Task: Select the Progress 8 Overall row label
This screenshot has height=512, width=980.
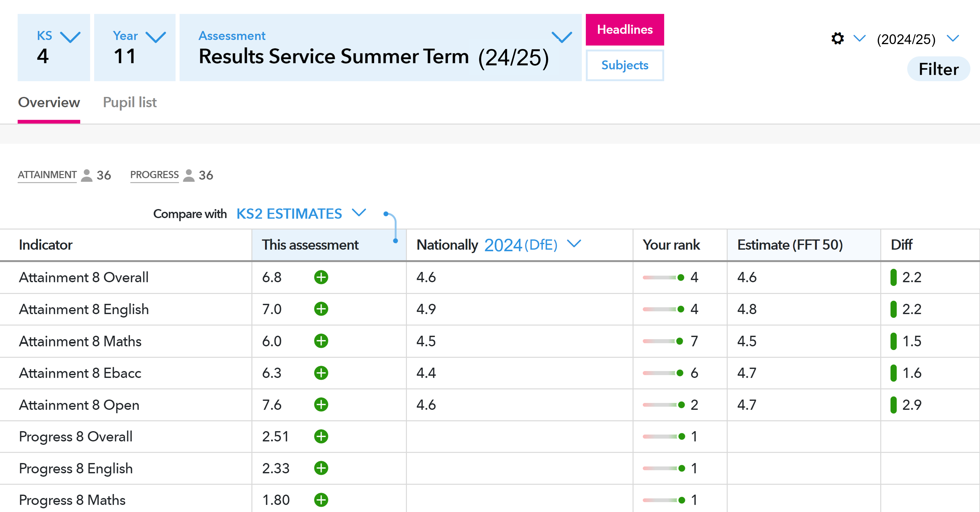Action: click(76, 437)
